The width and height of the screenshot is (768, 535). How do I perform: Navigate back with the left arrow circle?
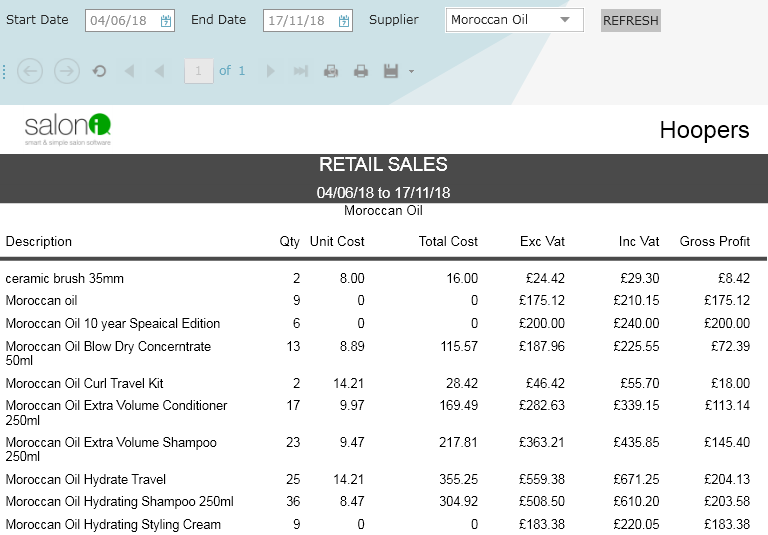tap(30, 71)
